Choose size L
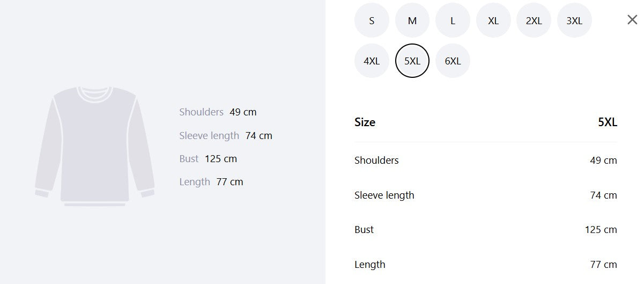 453,20
